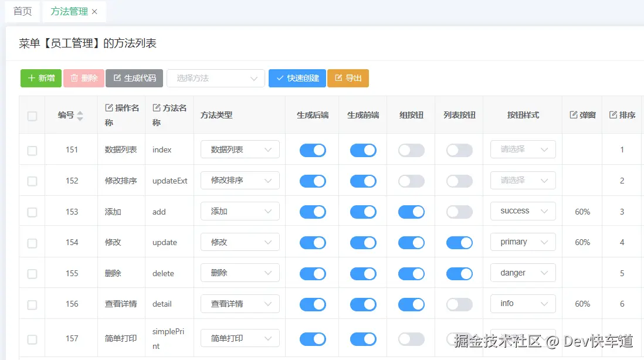
Task: Close the 方法管理 tab with X icon
Action: coord(94,12)
